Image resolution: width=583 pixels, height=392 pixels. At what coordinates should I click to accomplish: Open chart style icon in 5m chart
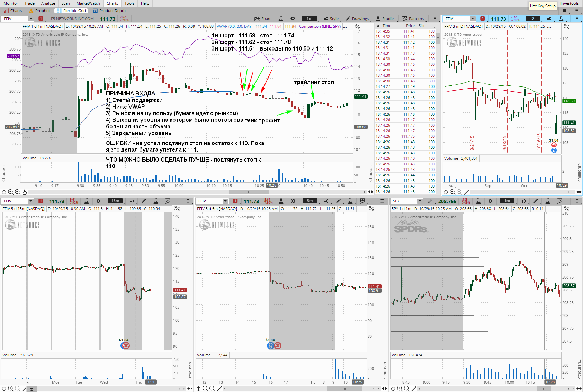(x=326, y=201)
